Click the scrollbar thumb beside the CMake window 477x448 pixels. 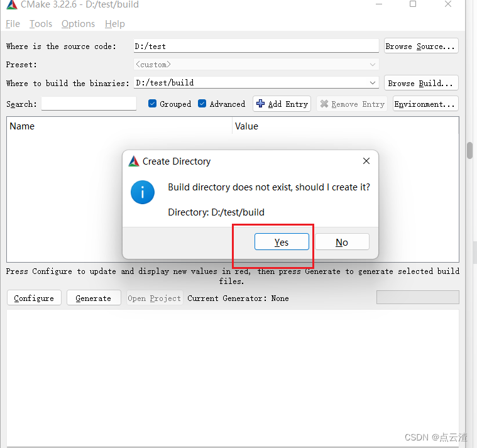coord(470,150)
